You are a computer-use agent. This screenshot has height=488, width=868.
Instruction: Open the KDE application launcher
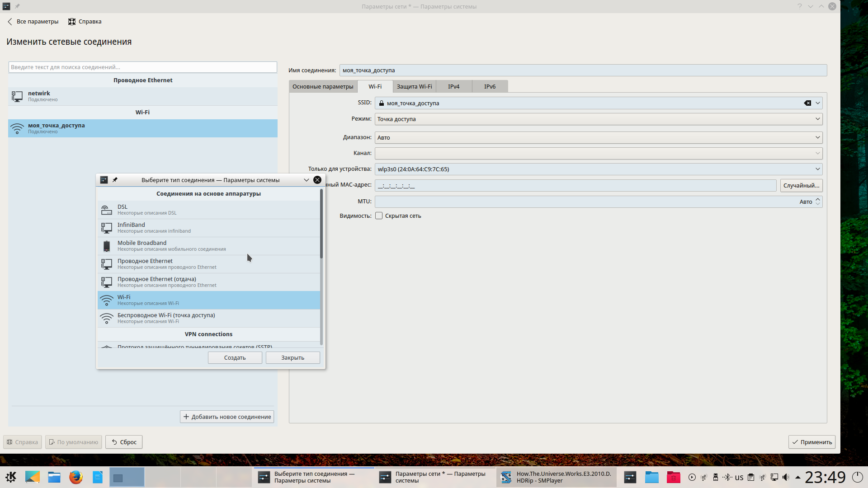tap(11, 477)
